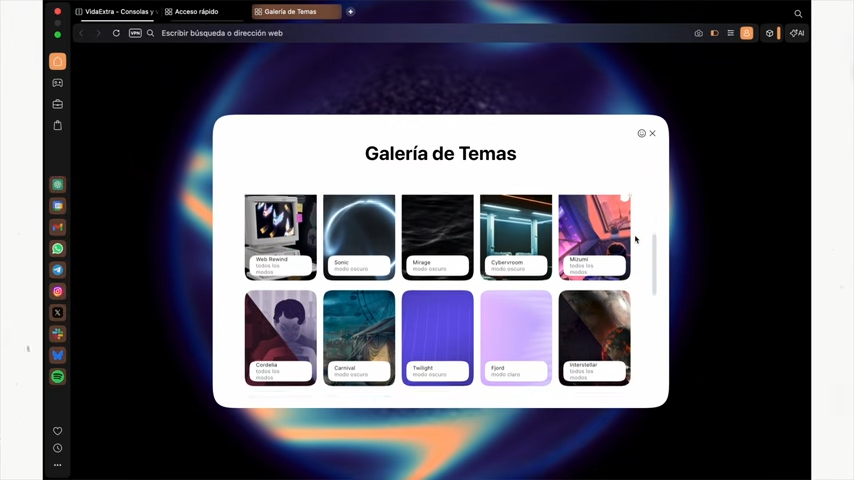
Task: Open Bluesky in the sidebar
Action: pos(58,355)
